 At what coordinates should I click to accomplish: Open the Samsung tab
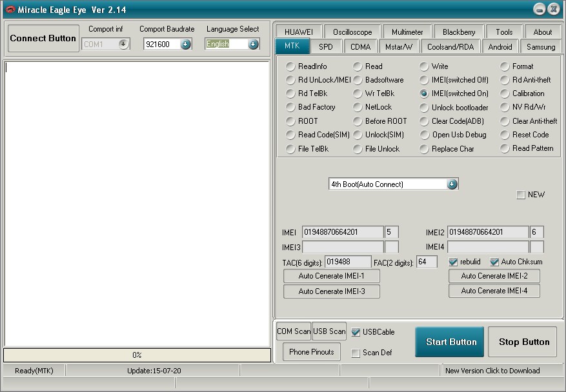541,47
